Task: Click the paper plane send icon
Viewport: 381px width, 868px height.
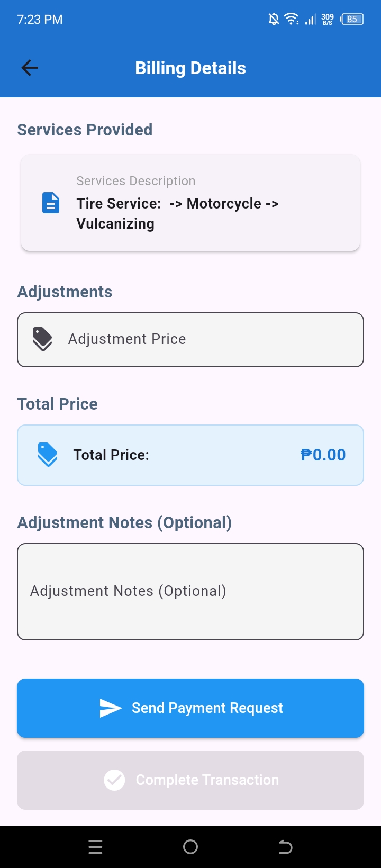Action: pos(111,708)
